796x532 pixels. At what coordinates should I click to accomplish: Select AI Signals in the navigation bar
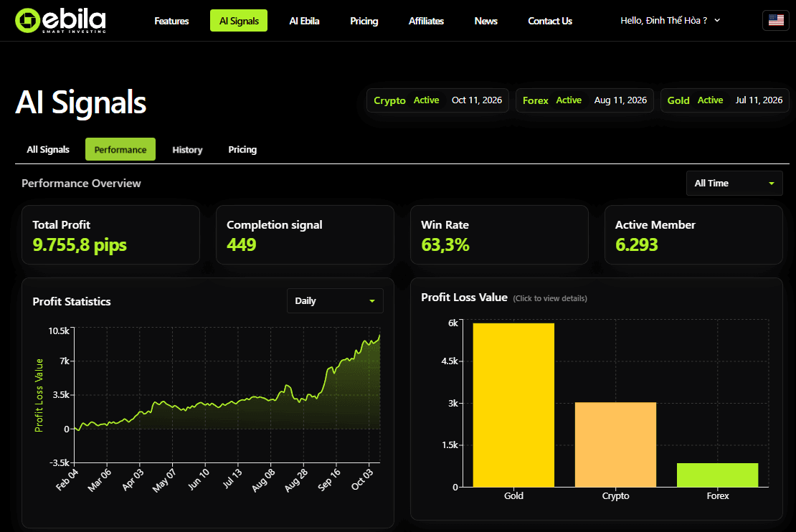click(238, 20)
